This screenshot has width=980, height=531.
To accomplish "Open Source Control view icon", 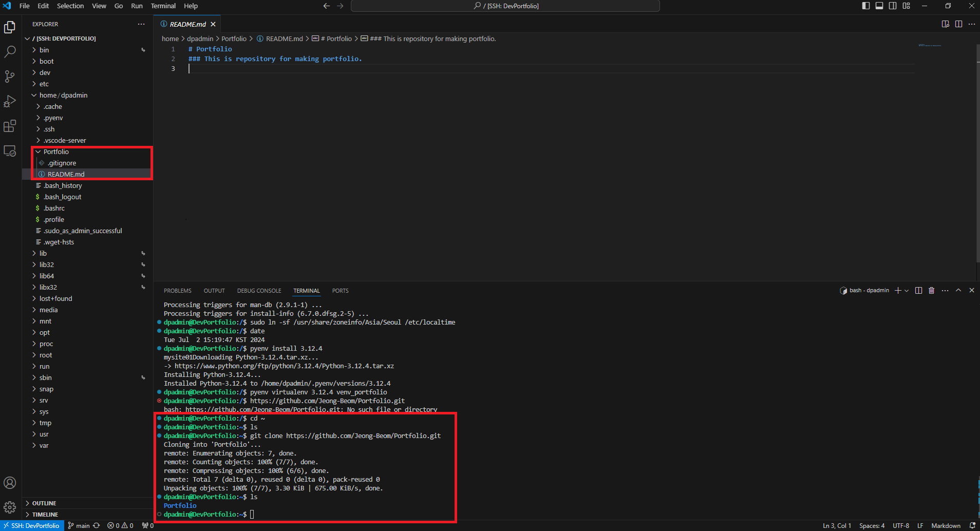I will pyautogui.click(x=10, y=77).
